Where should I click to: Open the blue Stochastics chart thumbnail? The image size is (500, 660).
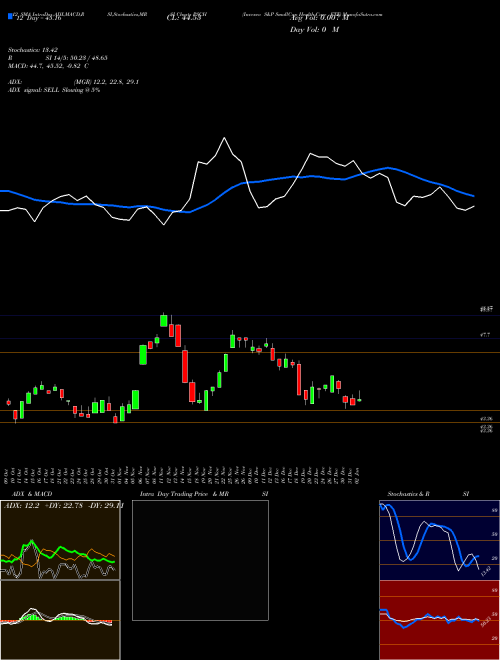click(x=439, y=540)
